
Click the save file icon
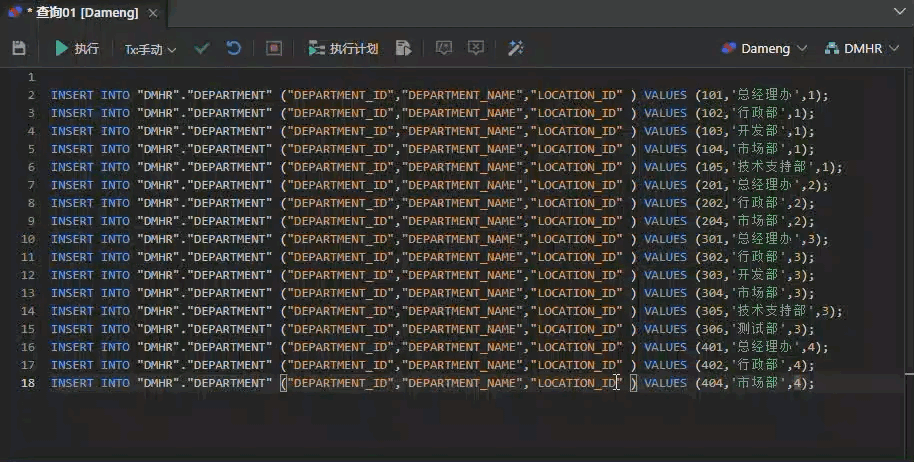(x=19, y=48)
